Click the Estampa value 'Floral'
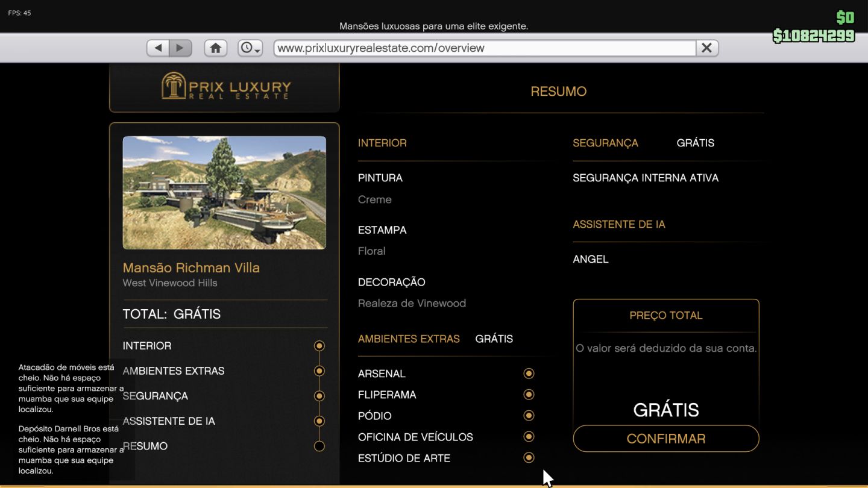The height and width of the screenshot is (488, 868). pos(372,251)
